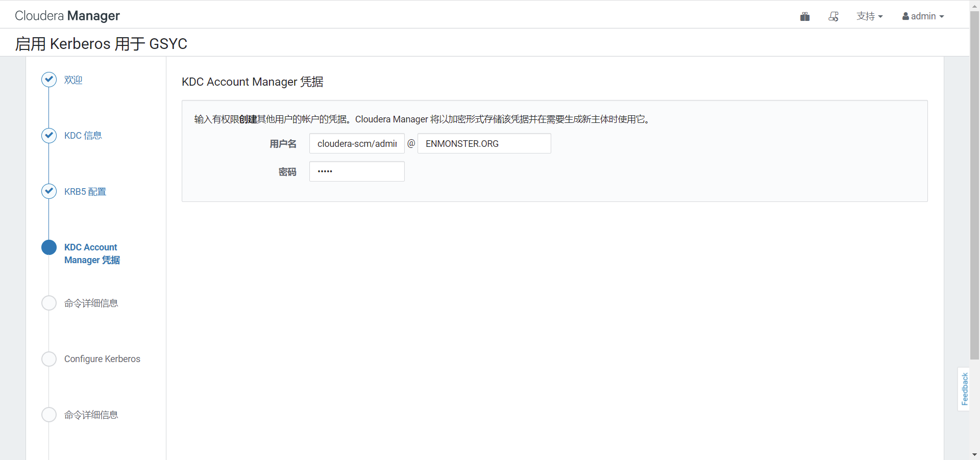The height and width of the screenshot is (460, 980).
Task: Open the running commands indicator icon
Action: pos(834,17)
